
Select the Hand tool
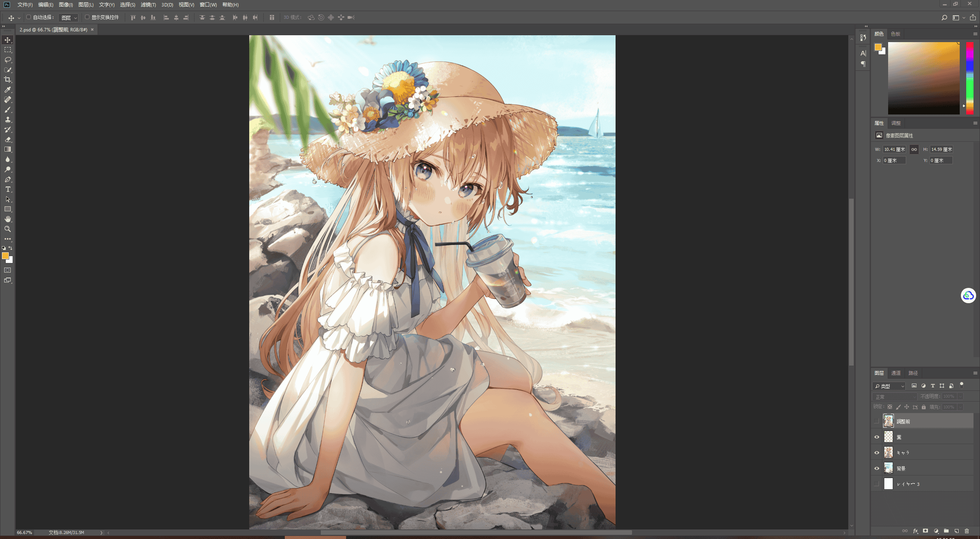click(8, 219)
